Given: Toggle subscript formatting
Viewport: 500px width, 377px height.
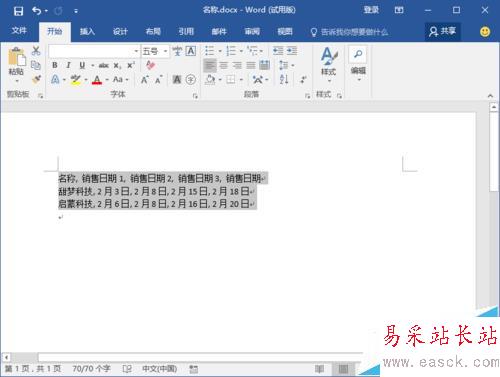Looking at the screenshot, I should point(117,66).
